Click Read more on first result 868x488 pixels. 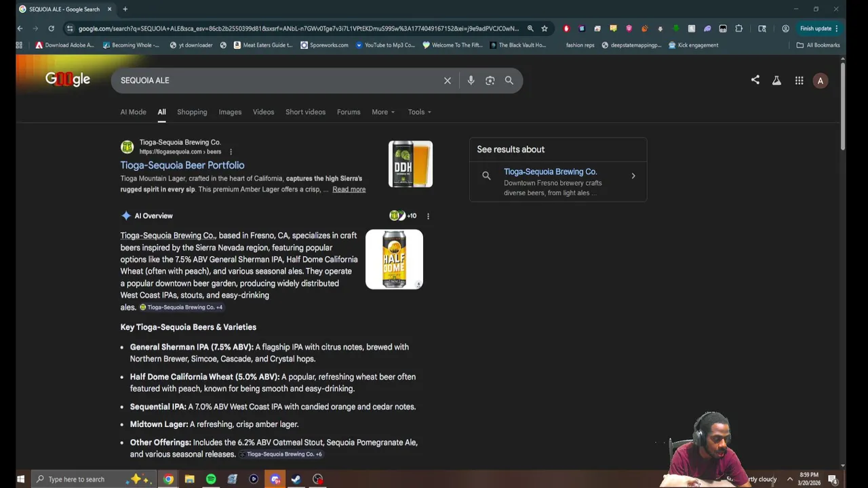349,189
